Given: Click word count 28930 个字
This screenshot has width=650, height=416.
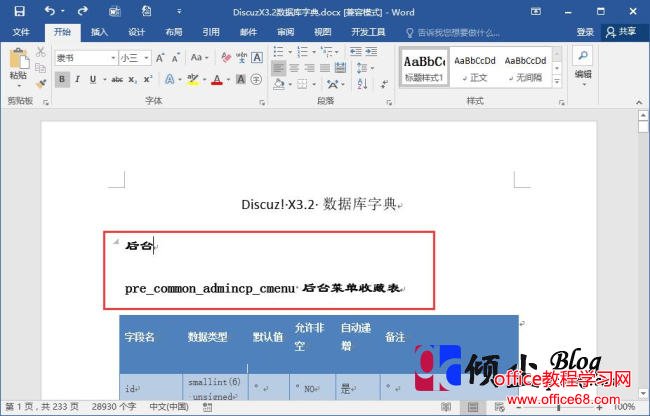Looking at the screenshot, I should pos(114,406).
